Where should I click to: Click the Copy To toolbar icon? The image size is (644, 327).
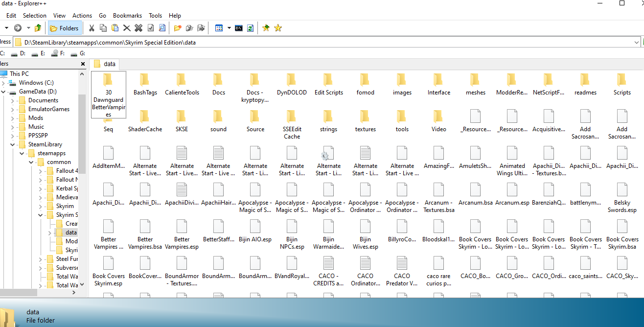(189, 28)
